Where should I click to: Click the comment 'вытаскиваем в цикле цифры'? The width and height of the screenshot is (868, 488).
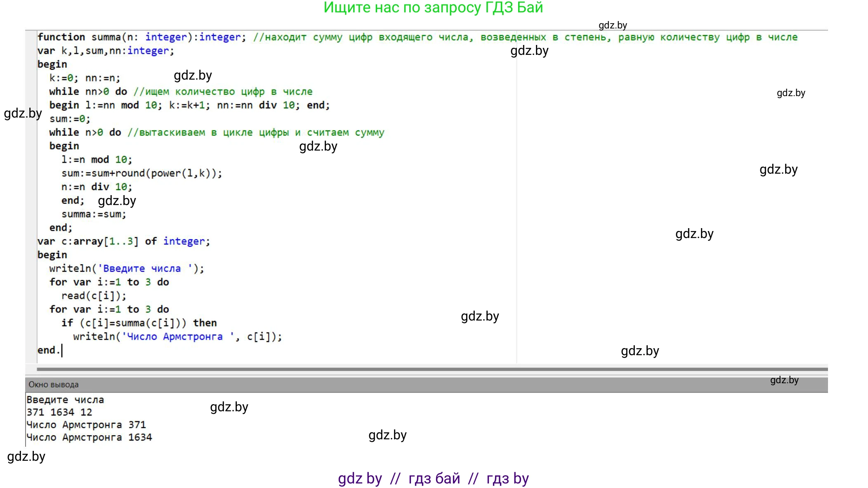[214, 132]
